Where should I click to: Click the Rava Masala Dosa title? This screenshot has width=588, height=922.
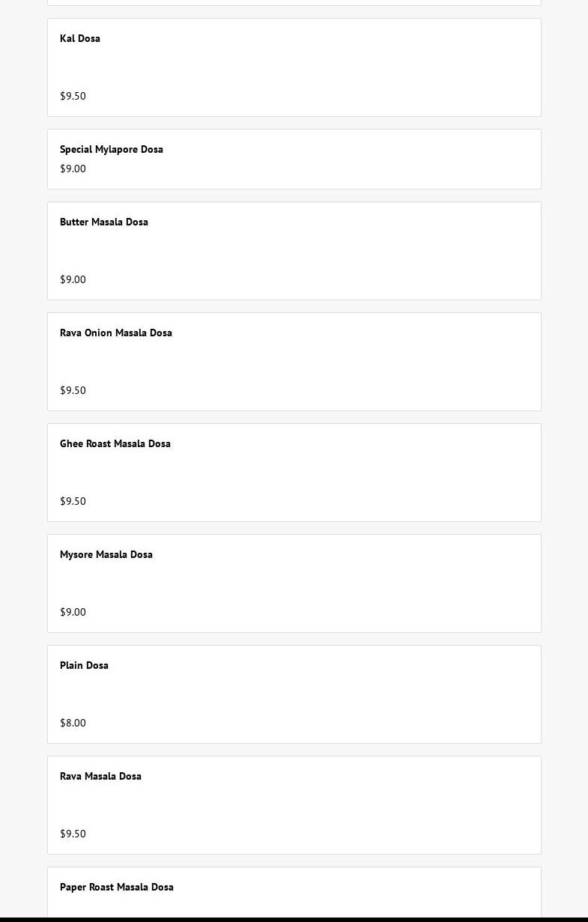coord(101,777)
